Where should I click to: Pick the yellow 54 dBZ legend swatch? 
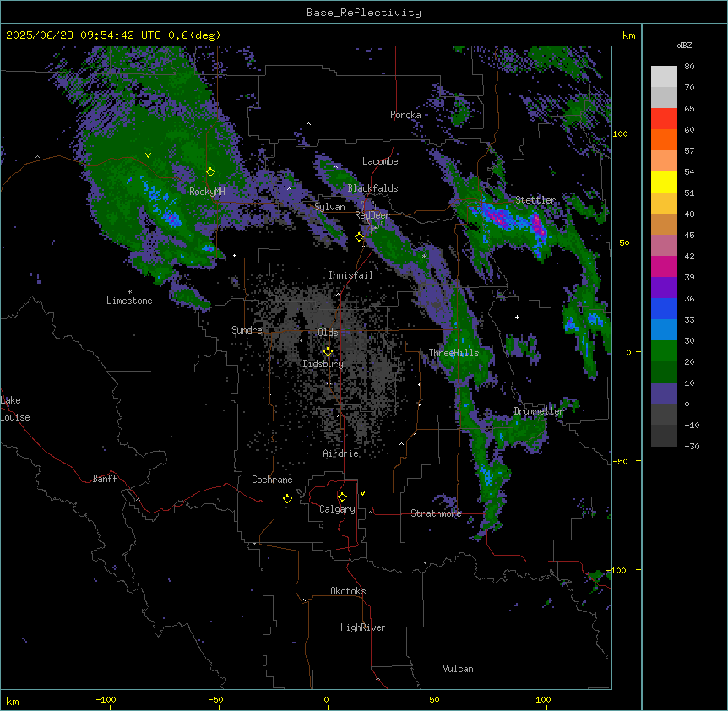click(664, 182)
